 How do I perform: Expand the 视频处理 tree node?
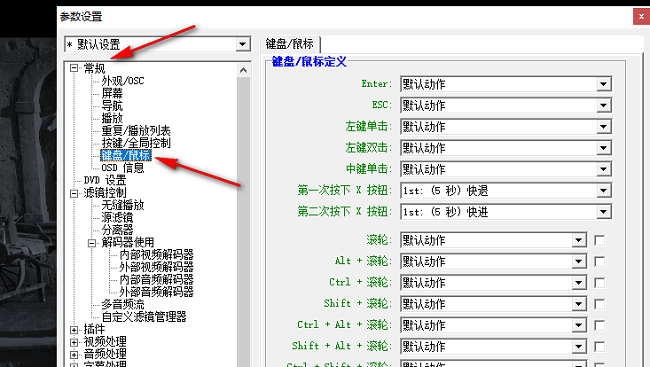point(74,343)
